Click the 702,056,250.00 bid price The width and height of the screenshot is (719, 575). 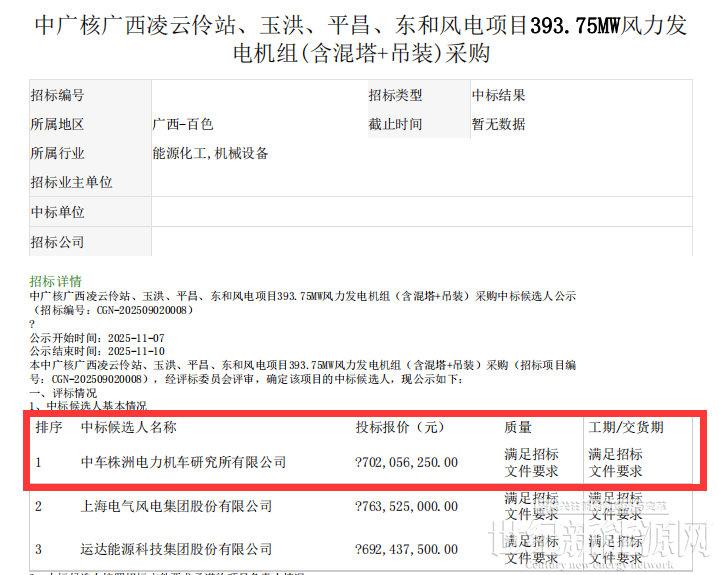[406, 462]
